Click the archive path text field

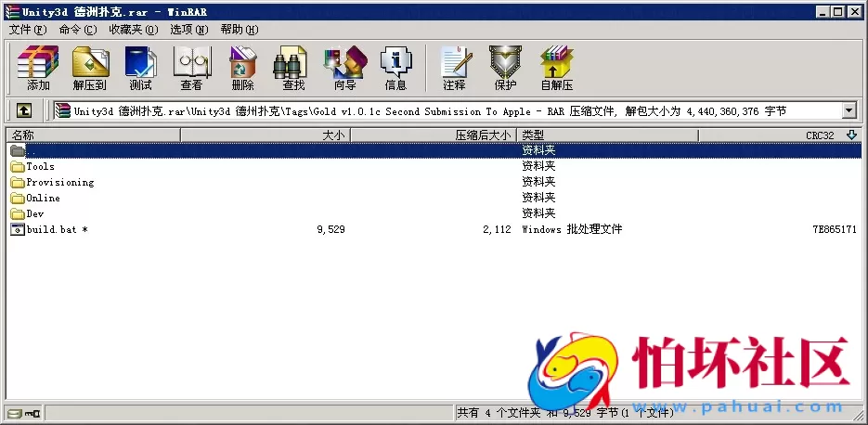tap(447, 111)
